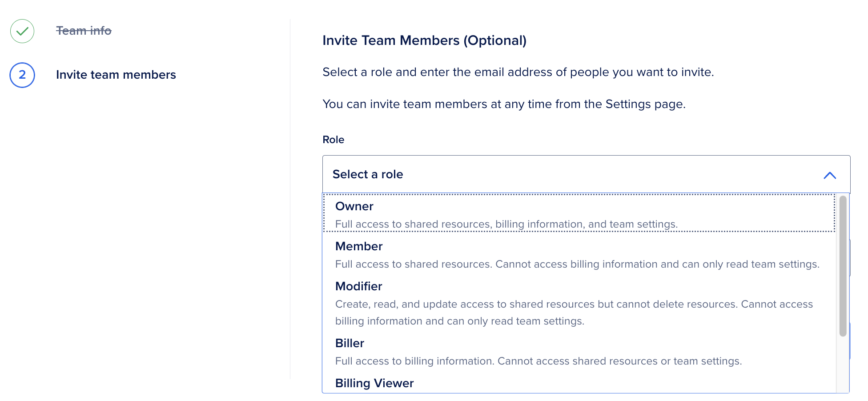Click the green checkmark icon beside Team info
868x401 pixels.
pos(22,31)
